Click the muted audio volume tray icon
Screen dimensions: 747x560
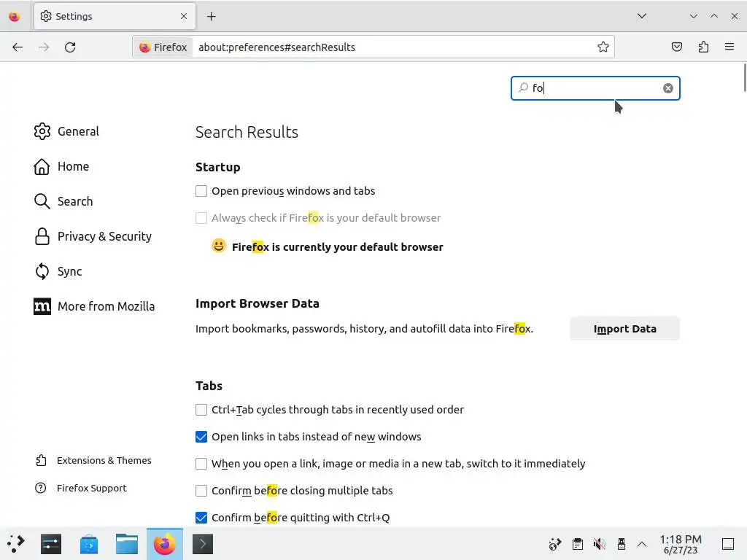(x=600, y=544)
